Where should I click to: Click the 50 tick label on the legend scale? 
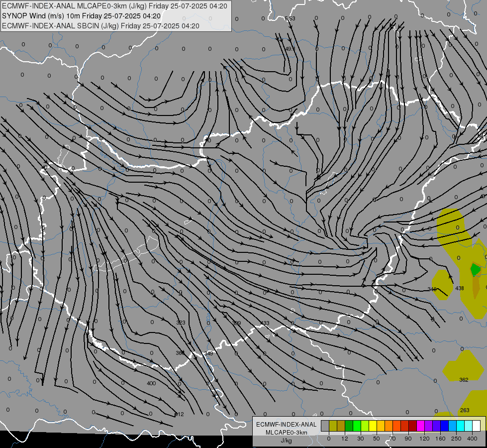pos(377,439)
